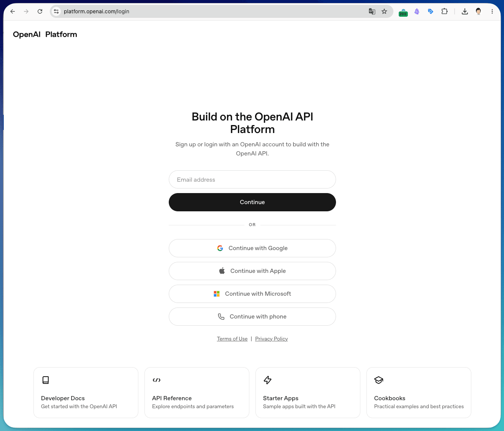Image resolution: width=504 pixels, height=431 pixels.
Task: Choose Continue with Apple
Action: pyautogui.click(x=252, y=271)
